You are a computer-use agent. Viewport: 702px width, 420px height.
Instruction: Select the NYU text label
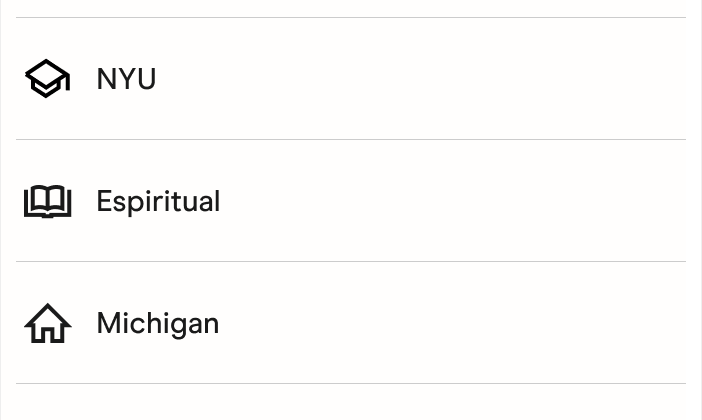pyautogui.click(x=126, y=79)
